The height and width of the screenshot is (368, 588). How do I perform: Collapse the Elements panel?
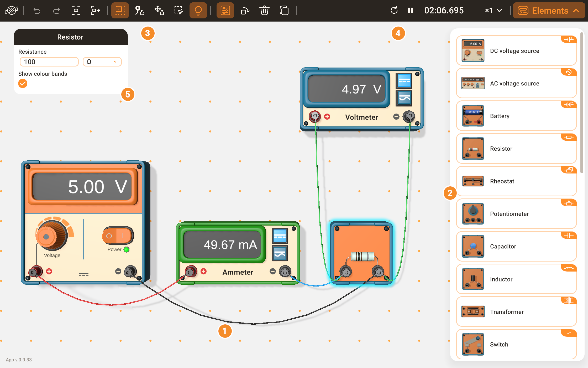point(549,11)
